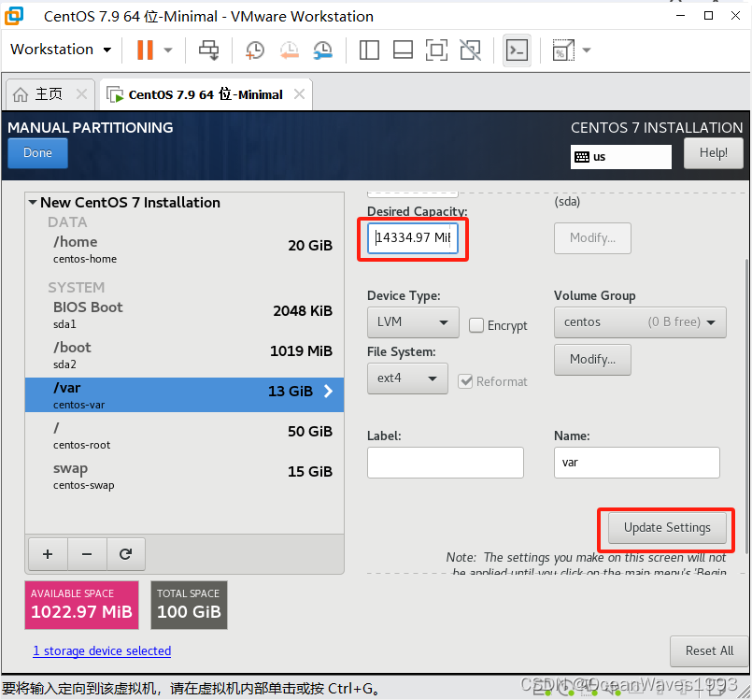Click the stretch guest display icon
The height and width of the screenshot is (700, 752).
(x=563, y=50)
